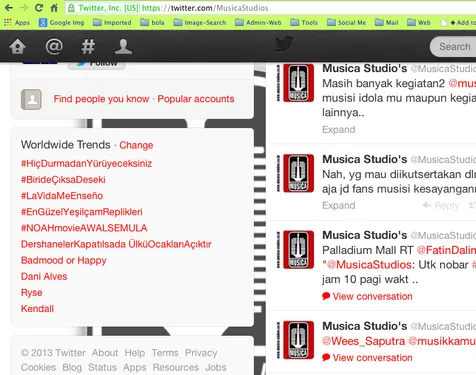
Task: Open trend DershanelerKapatılsada ÜlküOcaklarıAçıktır
Action: pyautogui.click(x=116, y=244)
